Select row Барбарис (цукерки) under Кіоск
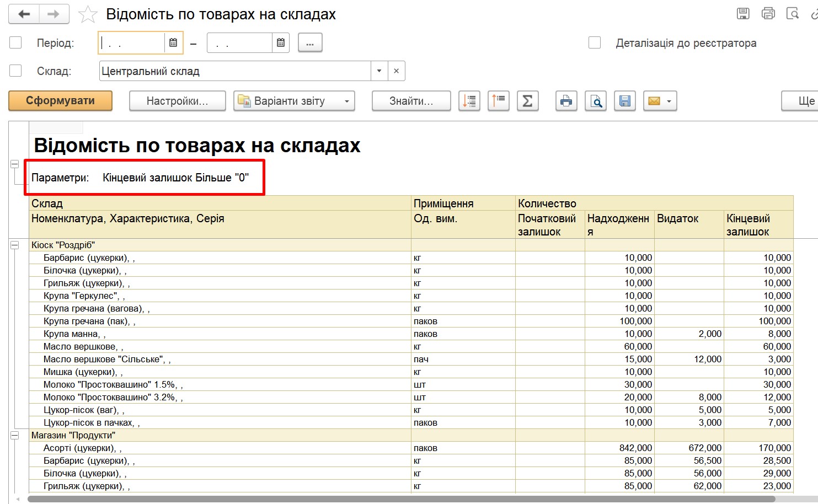The height and width of the screenshot is (504, 818). [x=411, y=258]
